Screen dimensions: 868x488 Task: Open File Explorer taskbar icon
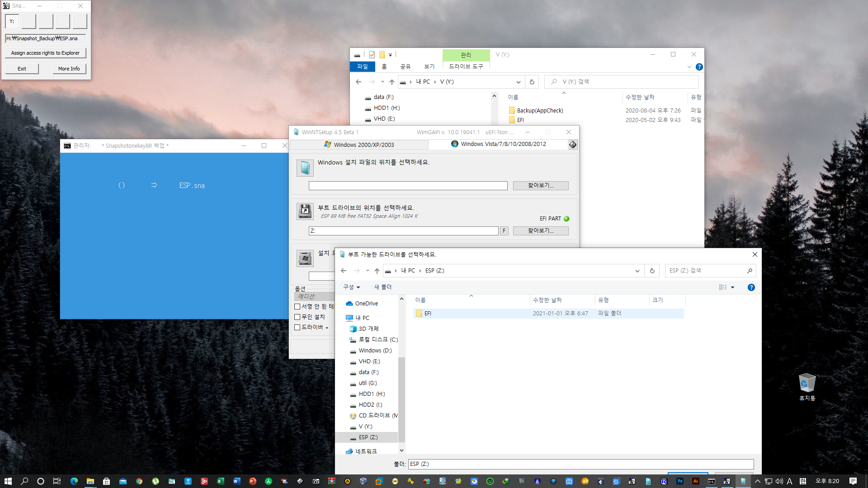[90, 481]
